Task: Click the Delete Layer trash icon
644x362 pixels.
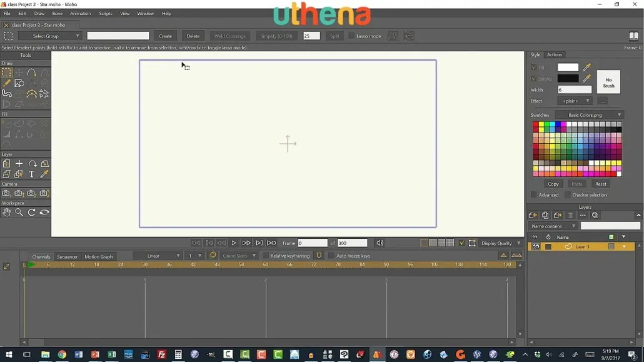Action: pyautogui.click(x=570, y=215)
